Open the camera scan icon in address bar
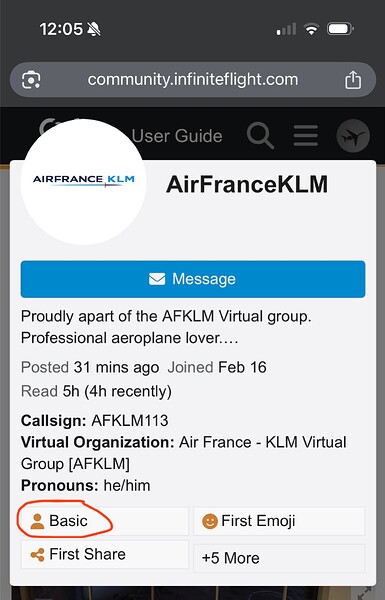The height and width of the screenshot is (600, 385). click(x=31, y=80)
